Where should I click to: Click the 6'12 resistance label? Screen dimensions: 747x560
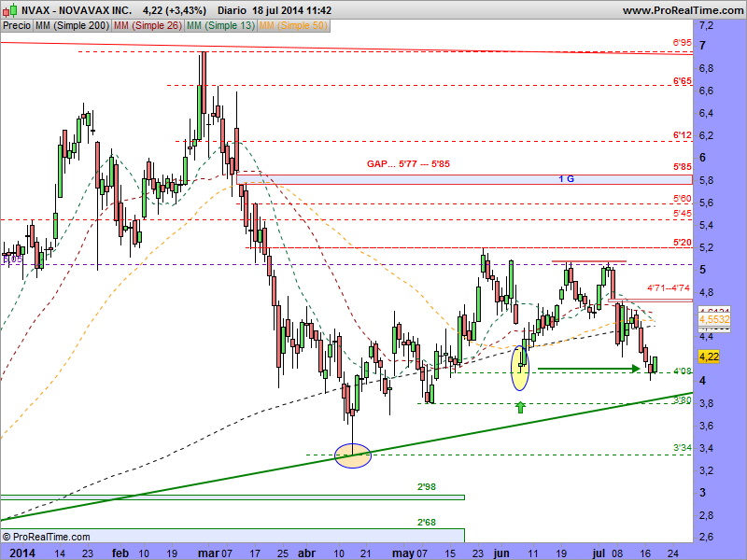(683, 135)
